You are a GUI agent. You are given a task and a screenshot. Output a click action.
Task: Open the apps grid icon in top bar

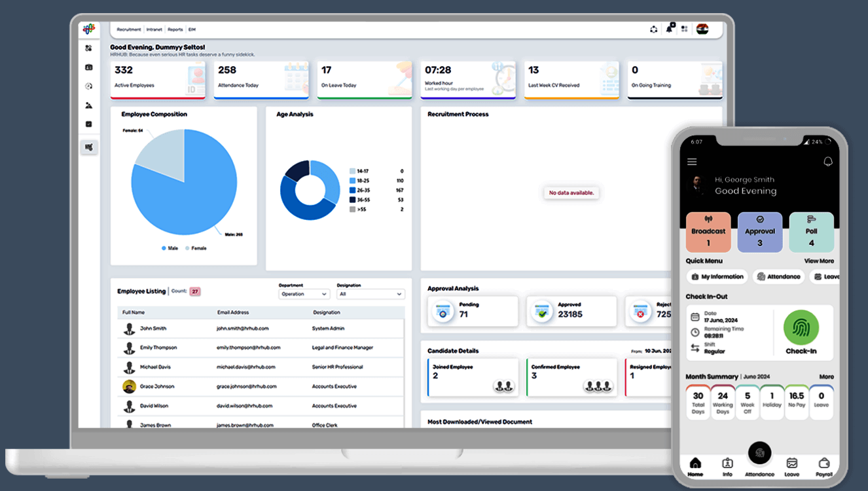coord(684,29)
